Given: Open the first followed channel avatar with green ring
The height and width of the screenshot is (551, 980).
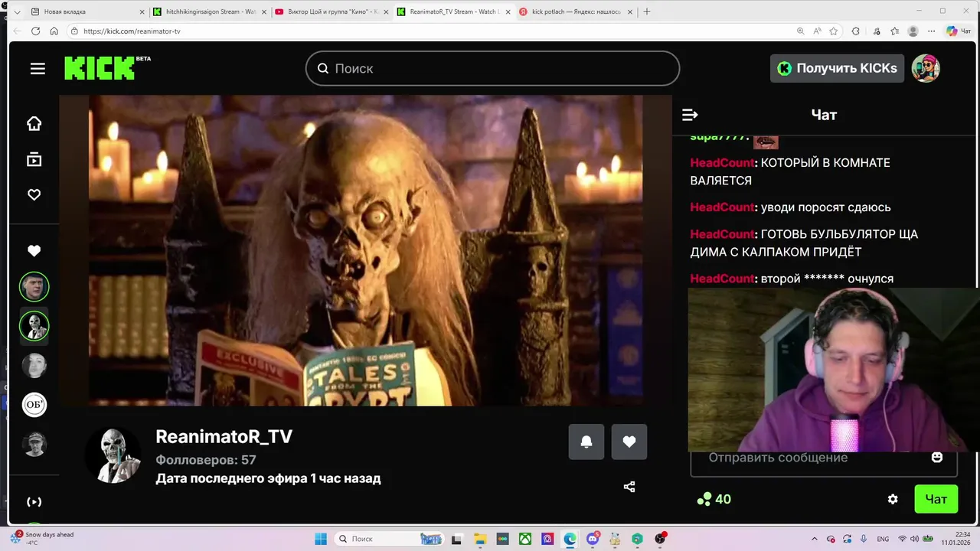Looking at the screenshot, I should (x=34, y=287).
